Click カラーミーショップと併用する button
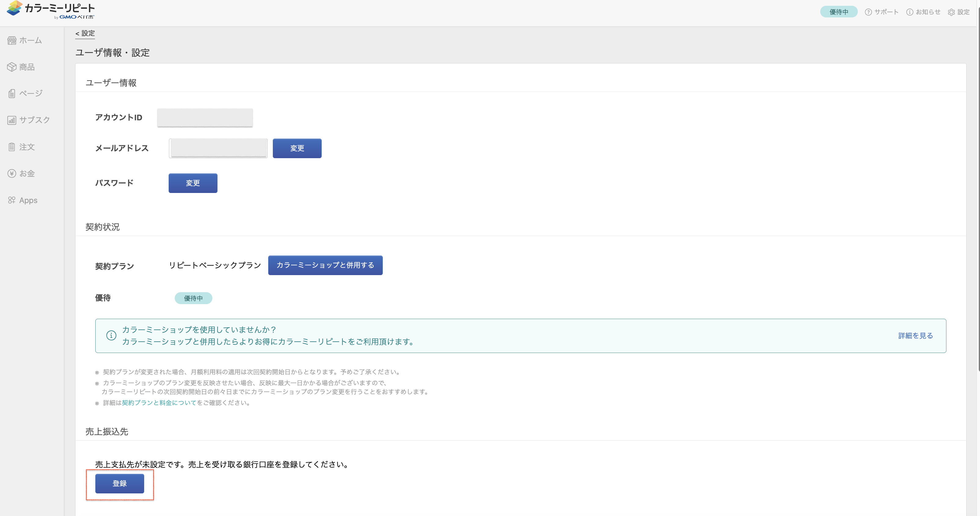 click(x=325, y=265)
